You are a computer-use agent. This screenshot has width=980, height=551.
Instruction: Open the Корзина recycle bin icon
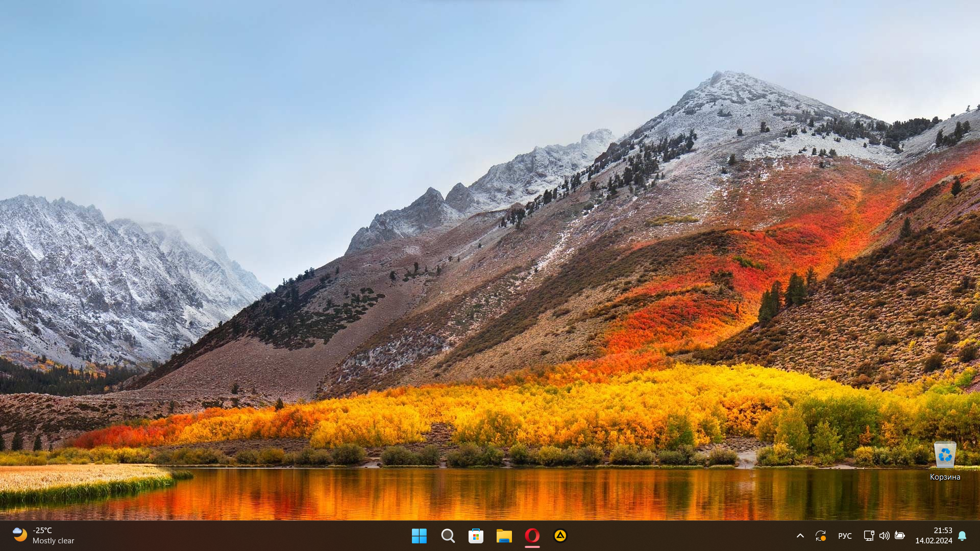coord(945,461)
